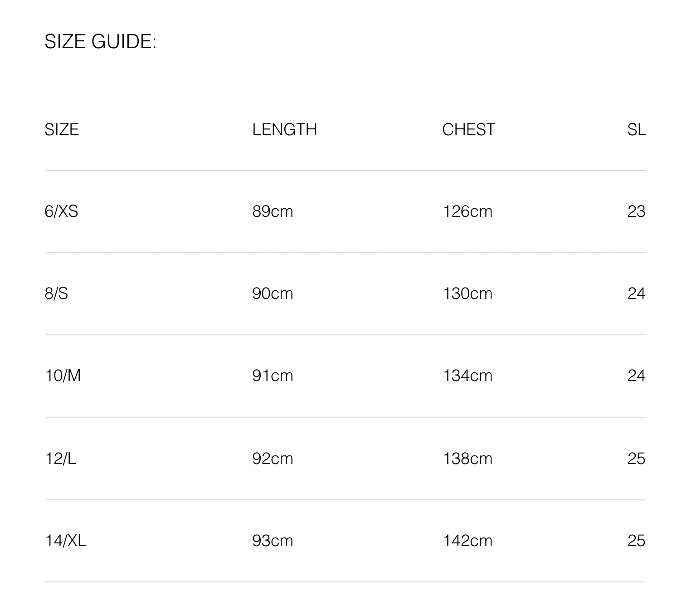Select the SL column header
Image resolution: width=682 pixels, height=616 pixels.
coord(636,130)
